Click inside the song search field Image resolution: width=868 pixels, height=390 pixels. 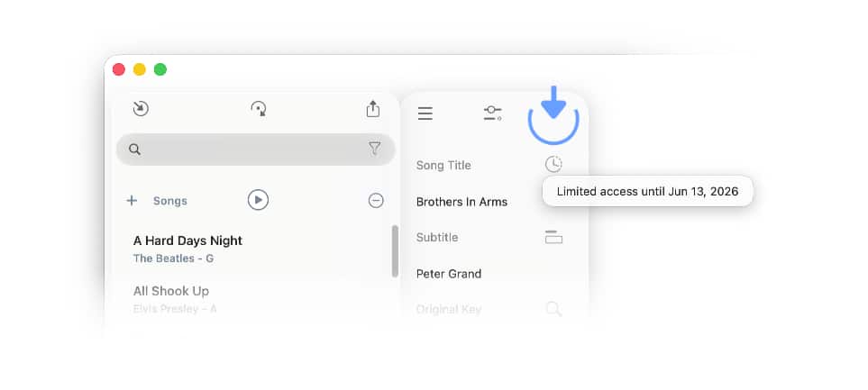point(255,150)
